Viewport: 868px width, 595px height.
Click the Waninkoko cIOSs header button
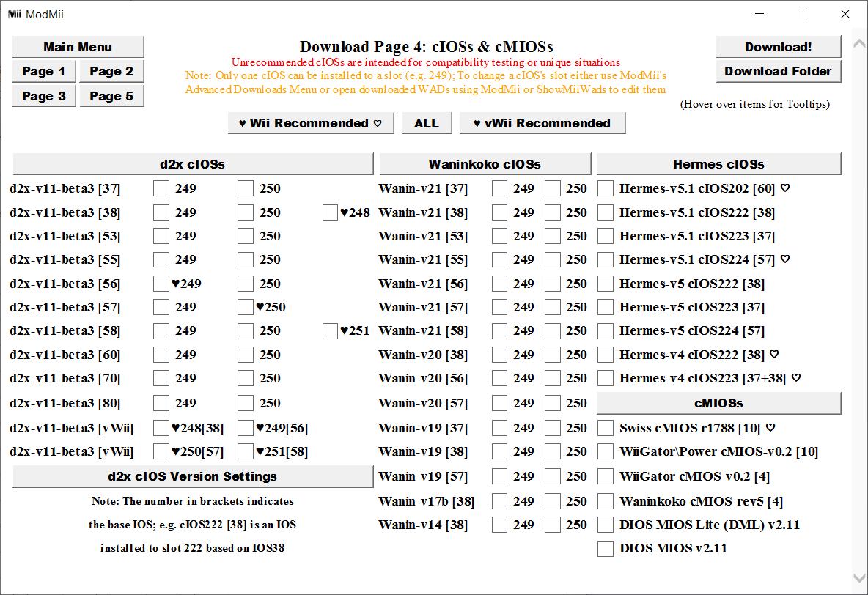(485, 164)
